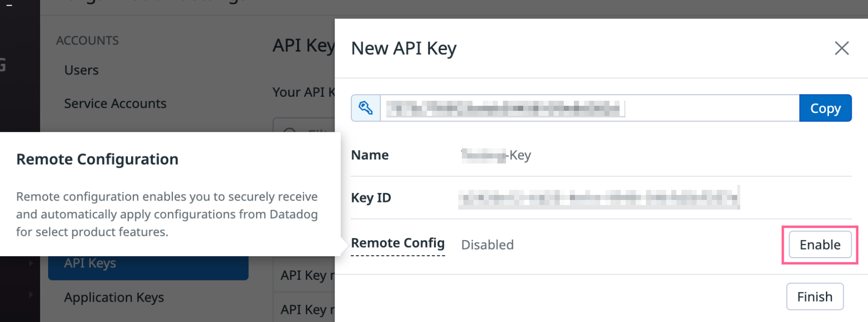The width and height of the screenshot is (868, 322).
Task: Select the blurred Key ID value
Action: (599, 197)
